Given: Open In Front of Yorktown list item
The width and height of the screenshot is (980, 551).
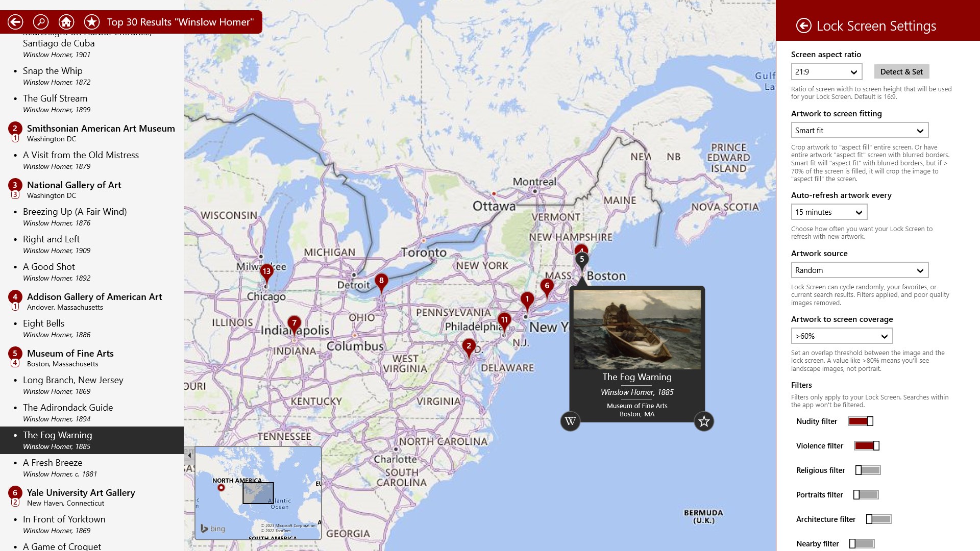Looking at the screenshot, I should pyautogui.click(x=92, y=524).
